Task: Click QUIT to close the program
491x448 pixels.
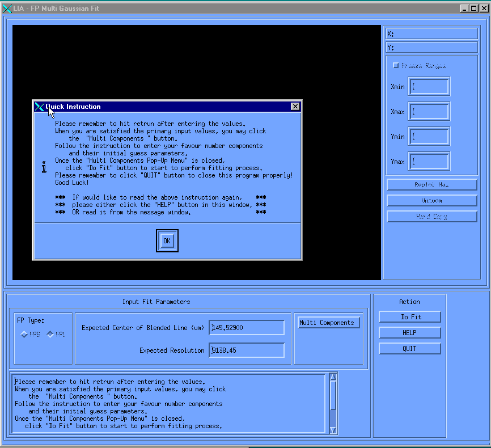Action: tap(410, 349)
